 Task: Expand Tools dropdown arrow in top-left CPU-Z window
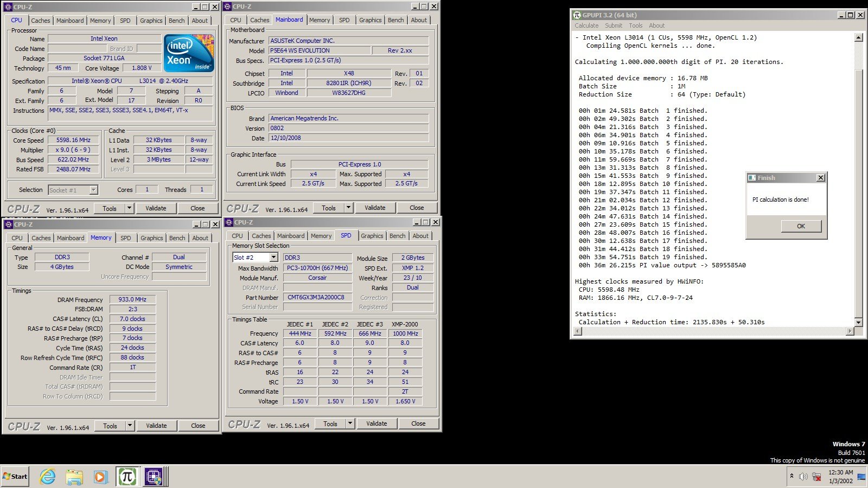click(129, 208)
